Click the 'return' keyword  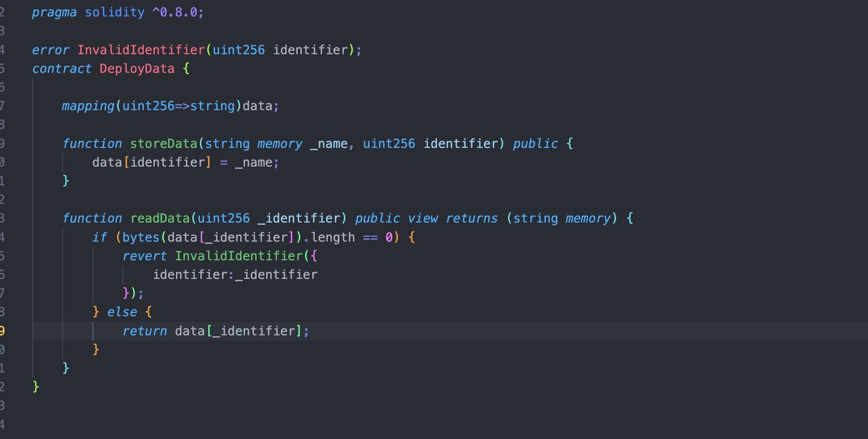pos(144,331)
